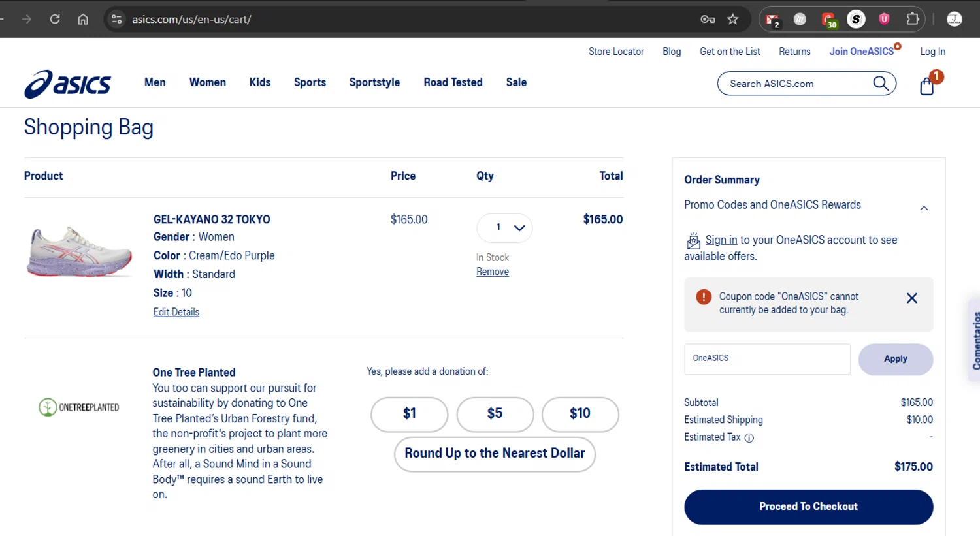Open the browser profile avatar

(955, 19)
